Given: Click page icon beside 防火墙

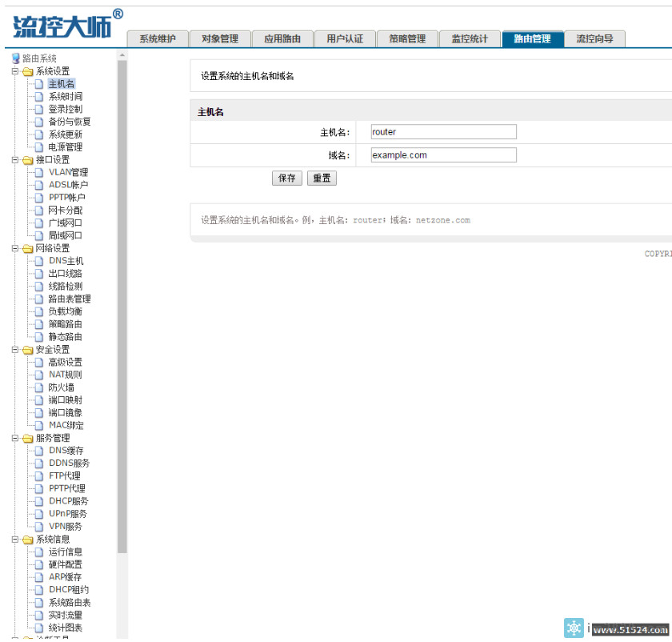Looking at the screenshot, I should pyautogui.click(x=39, y=387).
